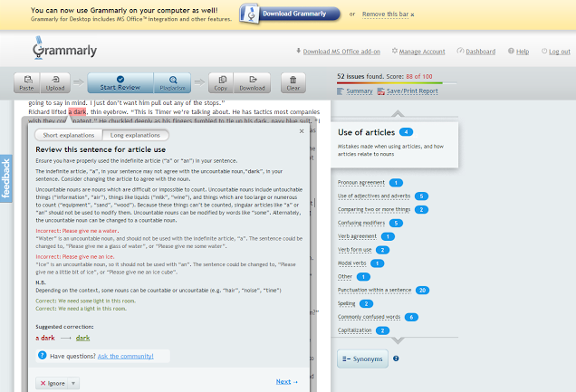Click the Copy toolbar button

click(x=221, y=82)
